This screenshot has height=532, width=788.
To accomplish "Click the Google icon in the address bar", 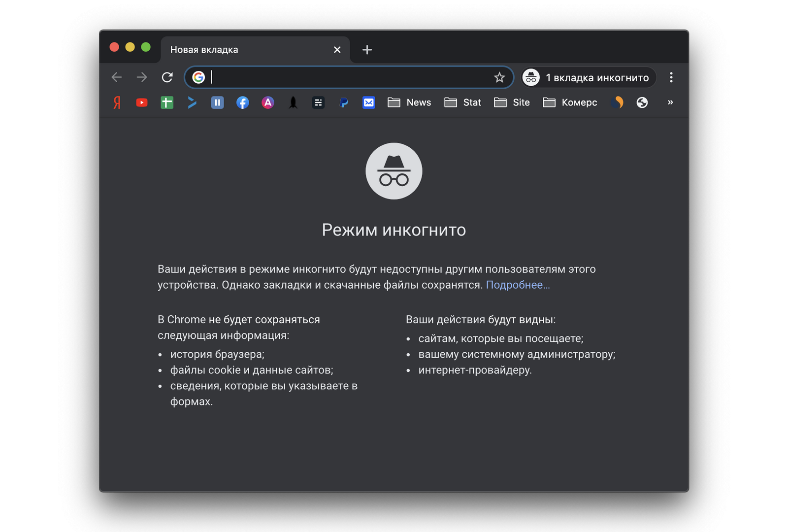I will point(198,77).
